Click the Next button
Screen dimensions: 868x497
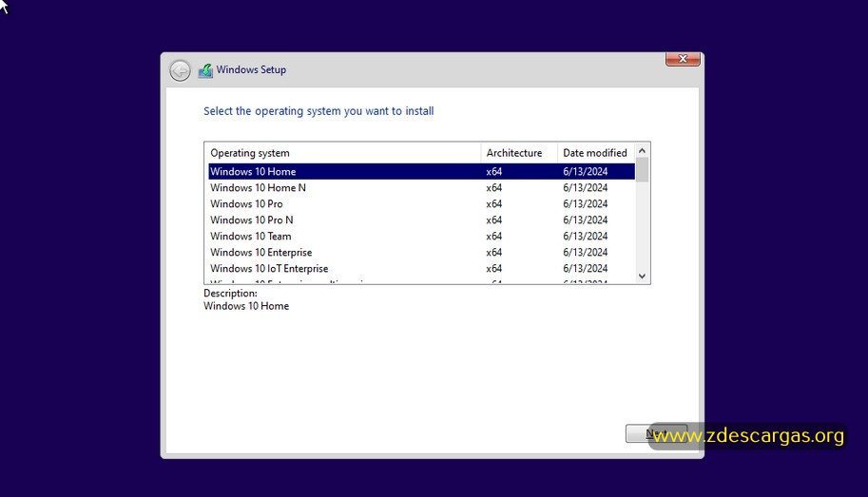click(x=657, y=433)
